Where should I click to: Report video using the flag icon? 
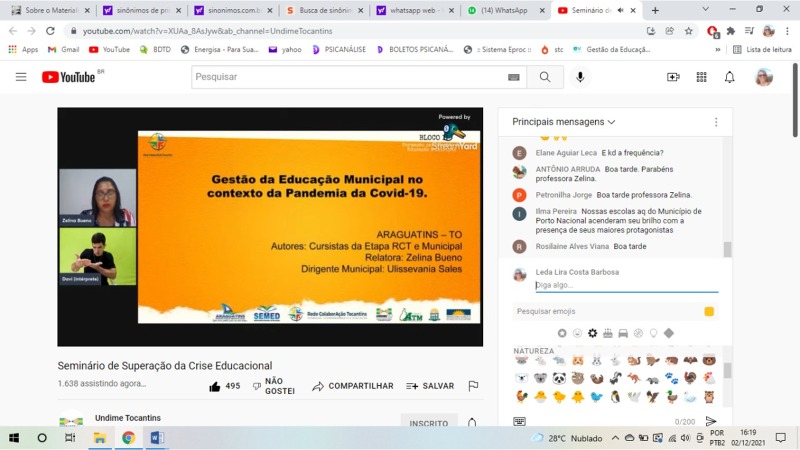pyautogui.click(x=473, y=386)
